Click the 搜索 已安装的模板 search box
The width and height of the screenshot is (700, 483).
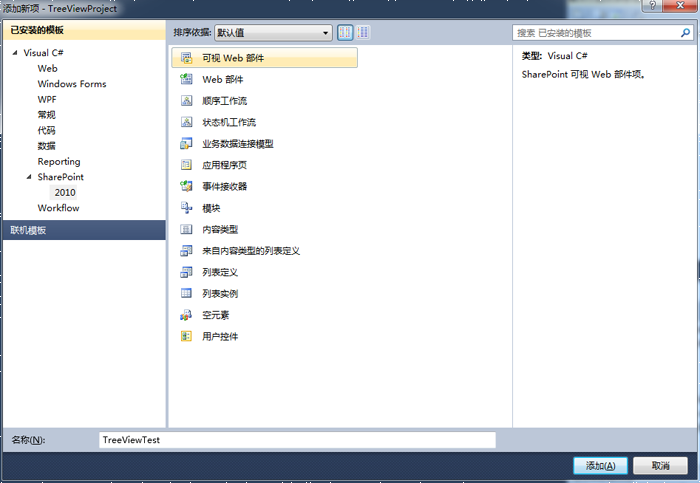[x=603, y=33]
